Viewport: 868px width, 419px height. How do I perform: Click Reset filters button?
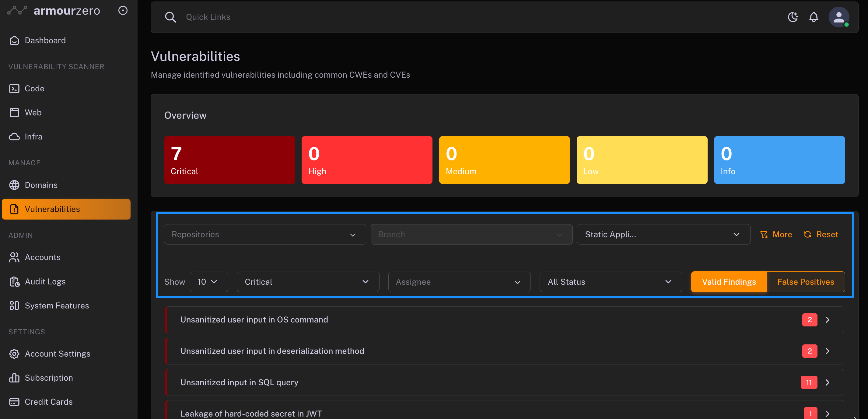[x=821, y=234]
